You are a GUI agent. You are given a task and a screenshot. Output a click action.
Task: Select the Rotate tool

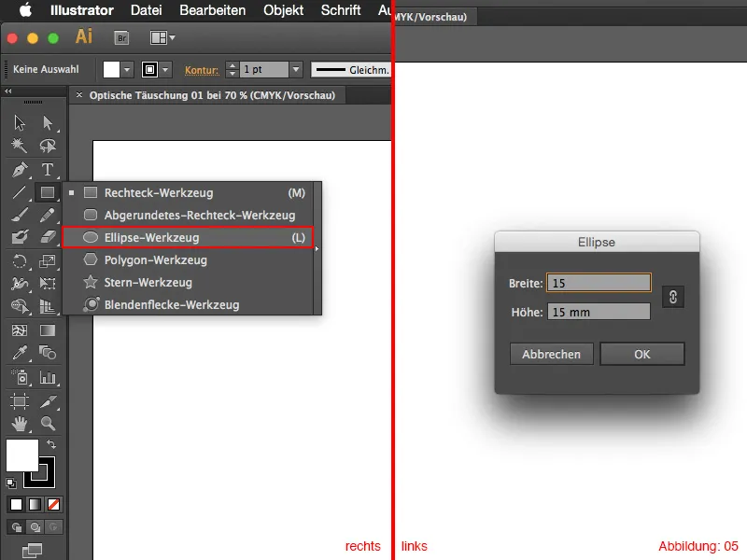pyautogui.click(x=20, y=261)
